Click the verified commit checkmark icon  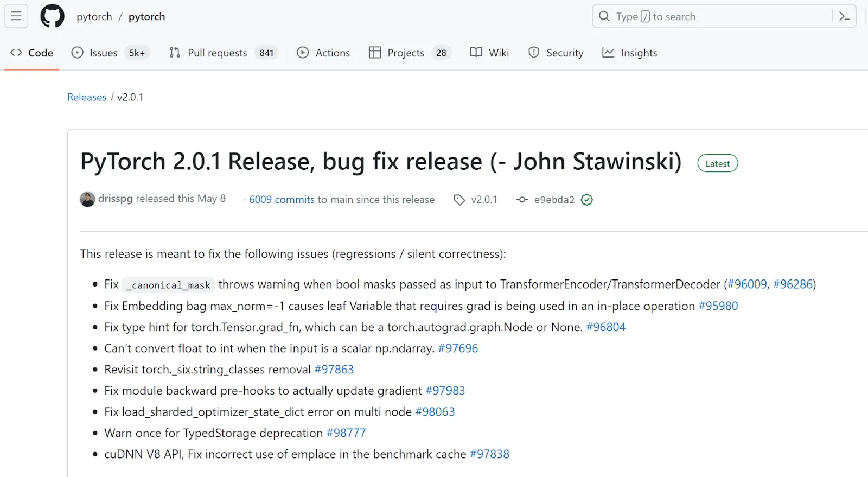tap(586, 200)
